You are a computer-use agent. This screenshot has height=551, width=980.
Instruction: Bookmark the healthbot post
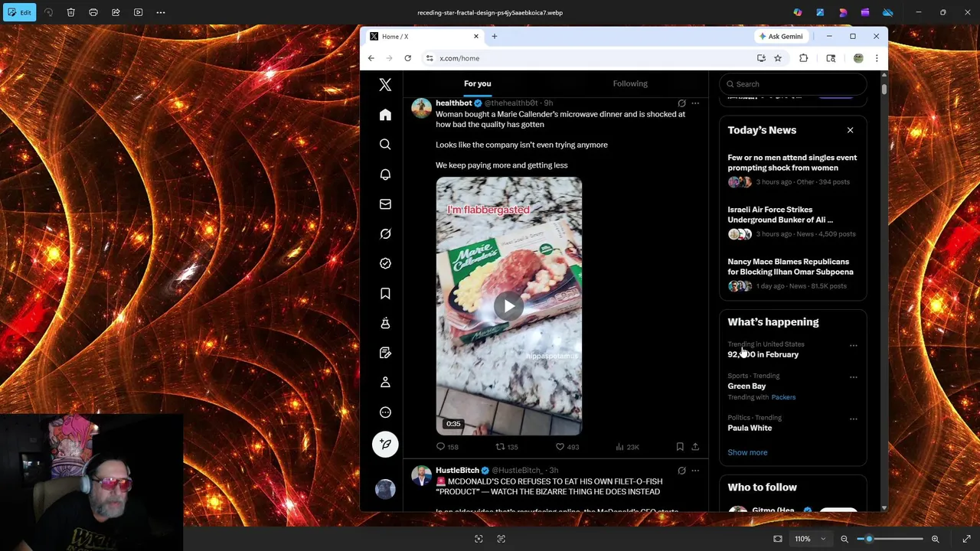pos(680,447)
